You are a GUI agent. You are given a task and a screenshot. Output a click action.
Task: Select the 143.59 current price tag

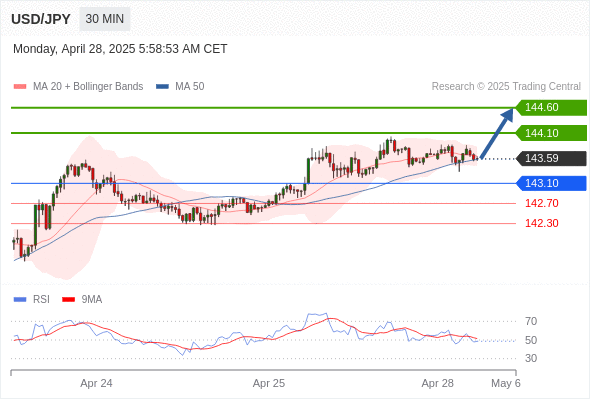(551, 158)
